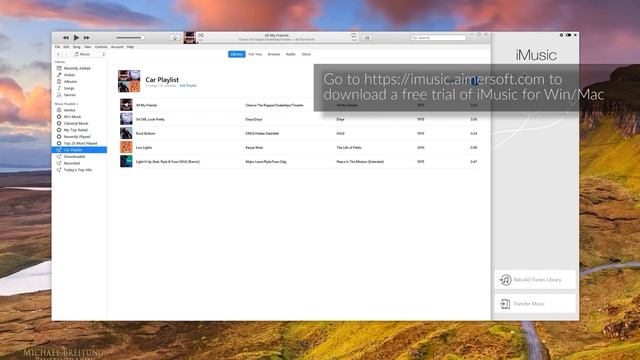Collapse the Music Playlists section header

click(67, 104)
